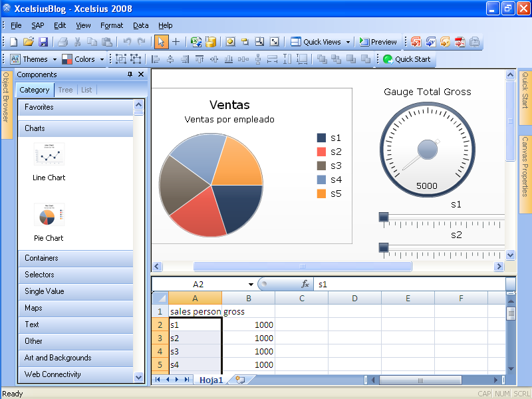The width and height of the screenshot is (532, 399).
Task: Click the Paste clipboard icon
Action: point(107,42)
